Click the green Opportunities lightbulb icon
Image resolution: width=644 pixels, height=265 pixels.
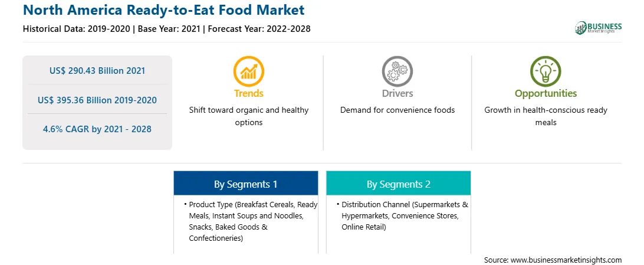[546, 71]
